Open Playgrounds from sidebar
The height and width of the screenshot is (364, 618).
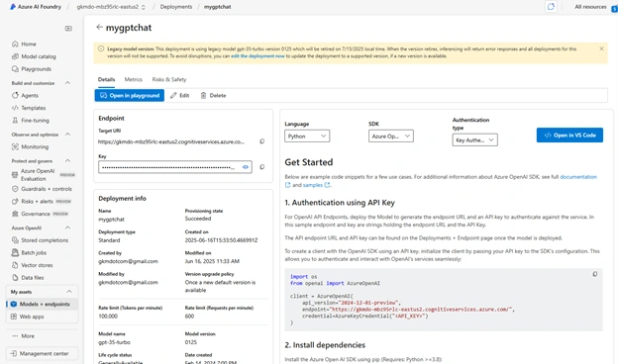(32, 69)
